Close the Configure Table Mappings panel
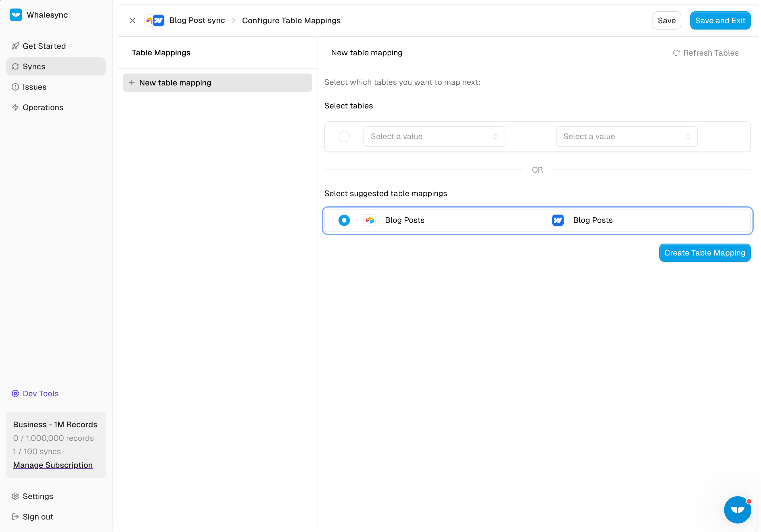The height and width of the screenshot is (532, 761). tap(132, 20)
